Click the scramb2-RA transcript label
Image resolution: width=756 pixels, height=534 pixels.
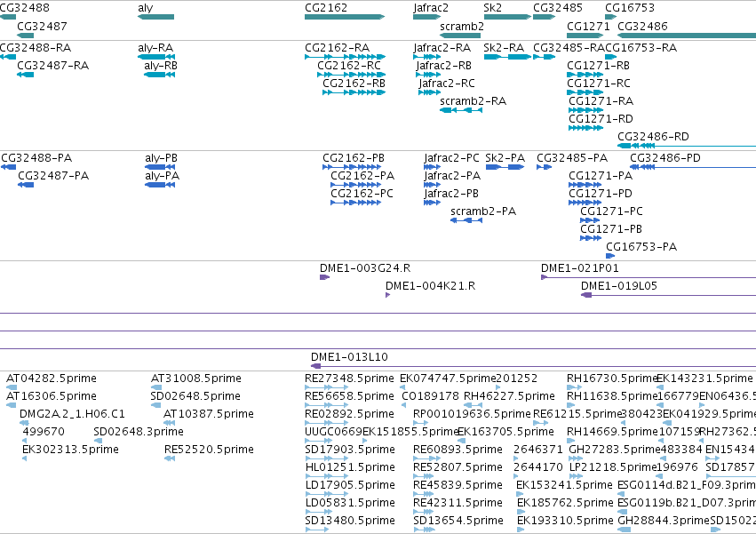point(473,101)
